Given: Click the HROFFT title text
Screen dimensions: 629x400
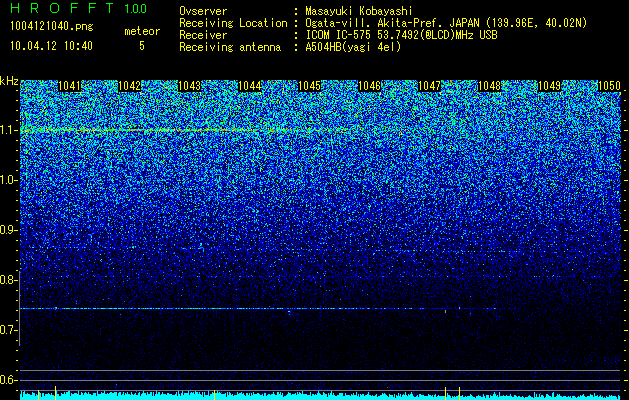Looking at the screenshot, I should click(x=62, y=8).
